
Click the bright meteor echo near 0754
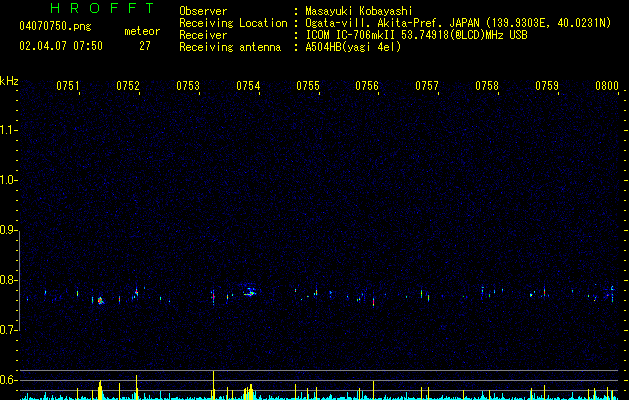coord(250,292)
